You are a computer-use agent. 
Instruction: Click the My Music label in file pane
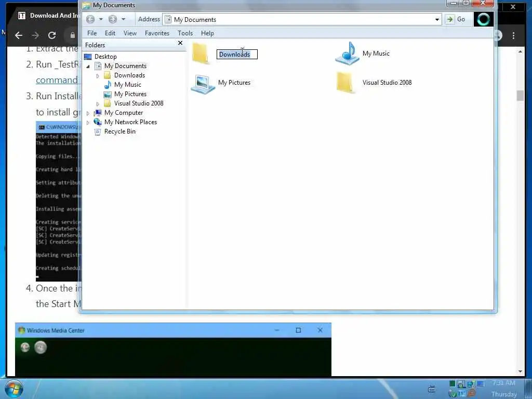pyautogui.click(x=376, y=54)
